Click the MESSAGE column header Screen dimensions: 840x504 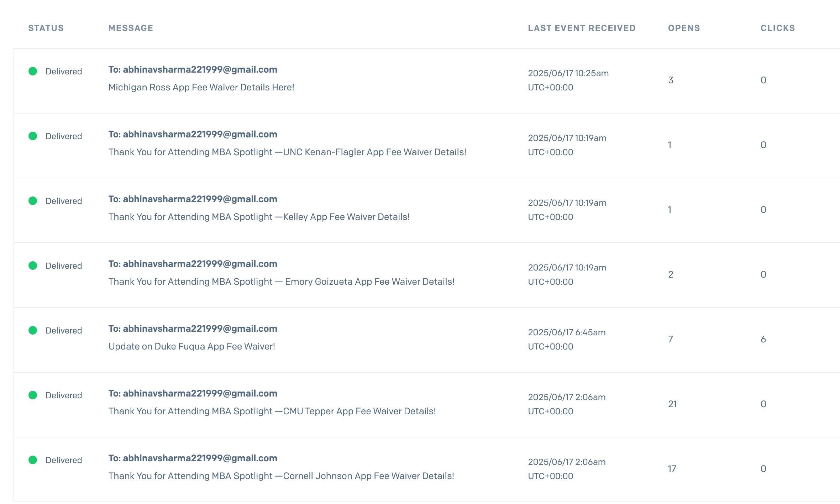(x=131, y=28)
